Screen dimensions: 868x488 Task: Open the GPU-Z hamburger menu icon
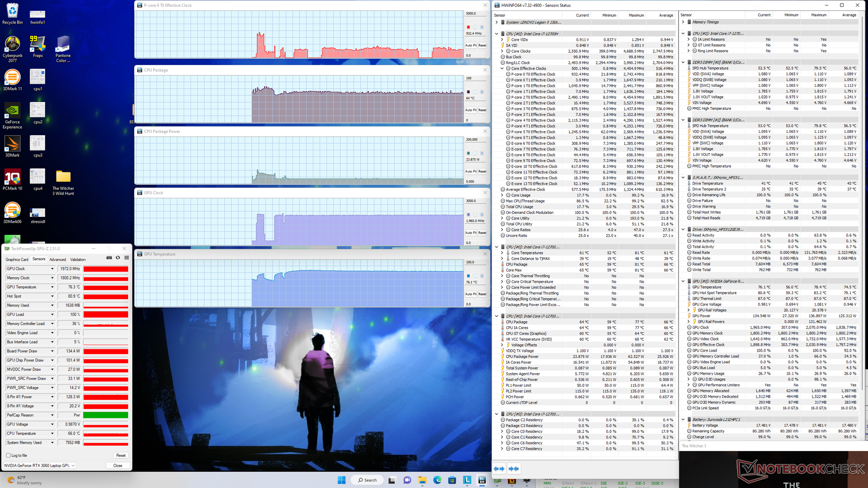click(x=127, y=258)
